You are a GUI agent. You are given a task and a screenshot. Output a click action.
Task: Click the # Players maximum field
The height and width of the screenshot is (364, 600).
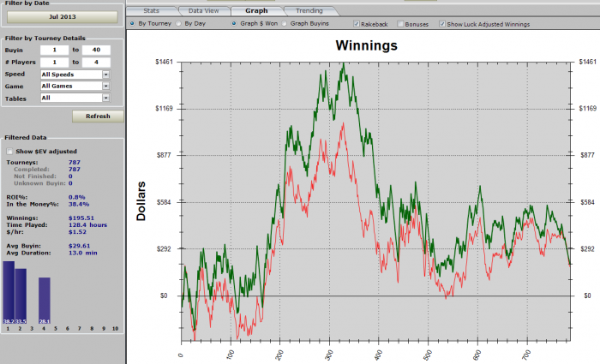click(96, 63)
